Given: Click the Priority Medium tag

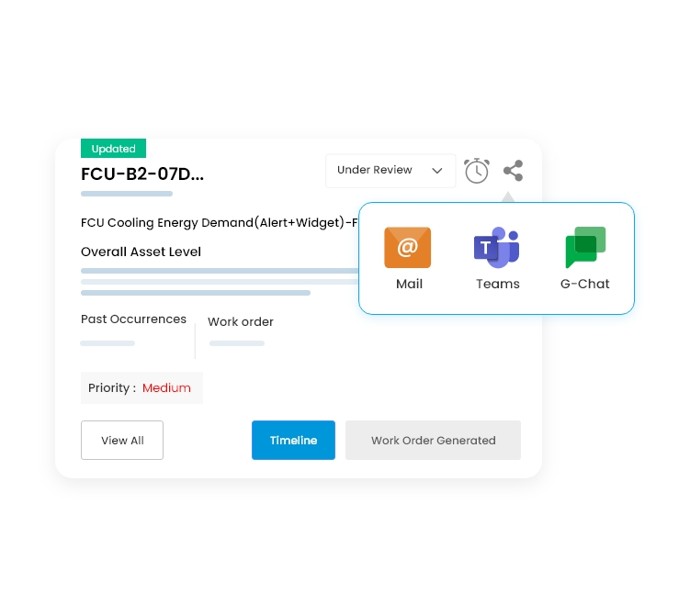Looking at the screenshot, I should coord(141,387).
